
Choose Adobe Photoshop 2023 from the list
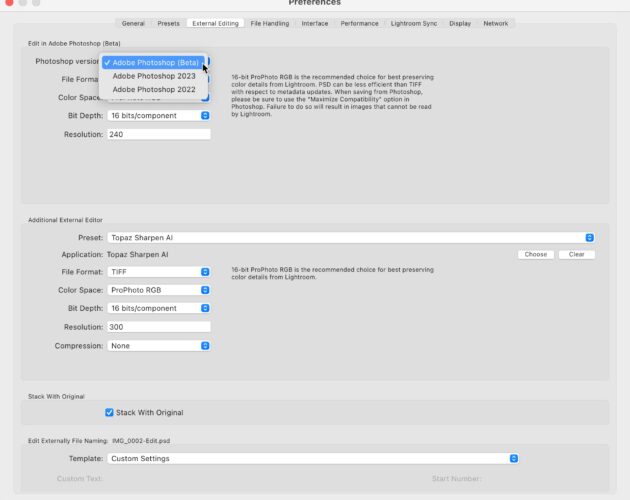[x=153, y=76]
